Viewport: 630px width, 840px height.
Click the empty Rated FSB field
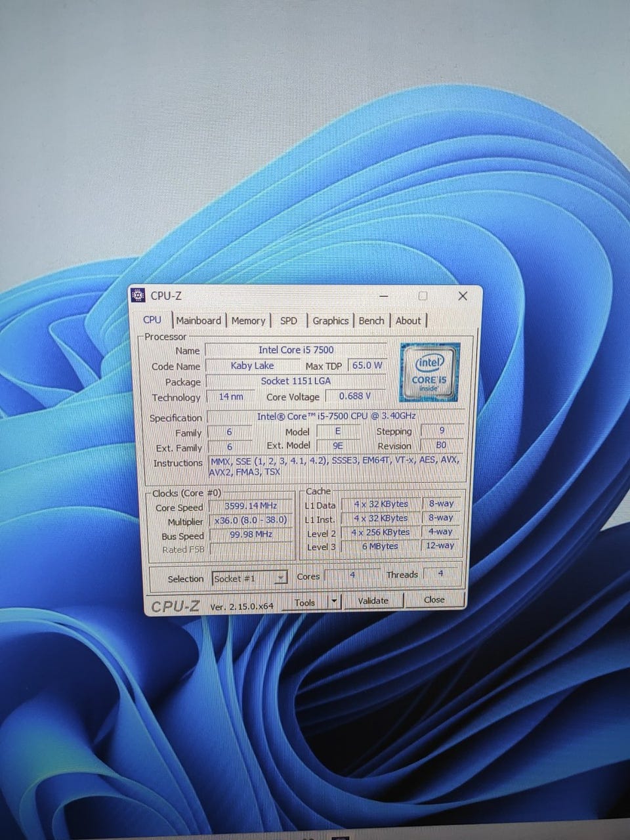pyautogui.click(x=251, y=549)
